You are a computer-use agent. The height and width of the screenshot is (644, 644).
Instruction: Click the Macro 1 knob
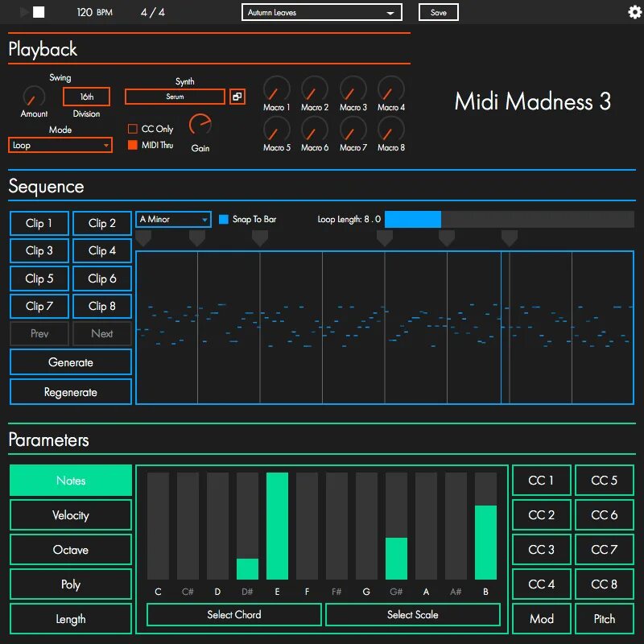click(x=277, y=89)
